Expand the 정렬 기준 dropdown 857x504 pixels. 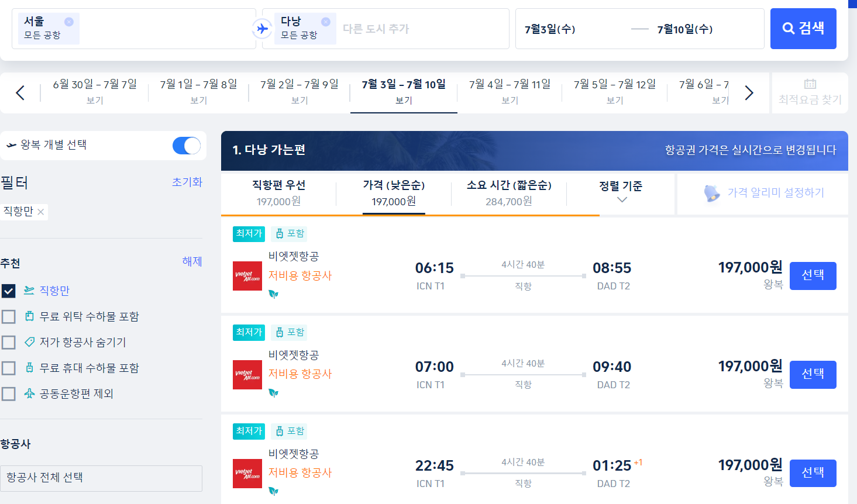[621, 192]
